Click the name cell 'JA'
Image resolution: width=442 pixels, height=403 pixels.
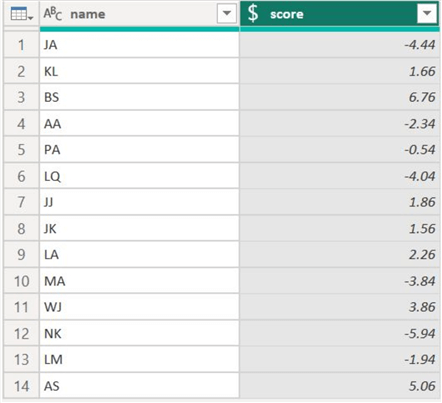pos(139,45)
